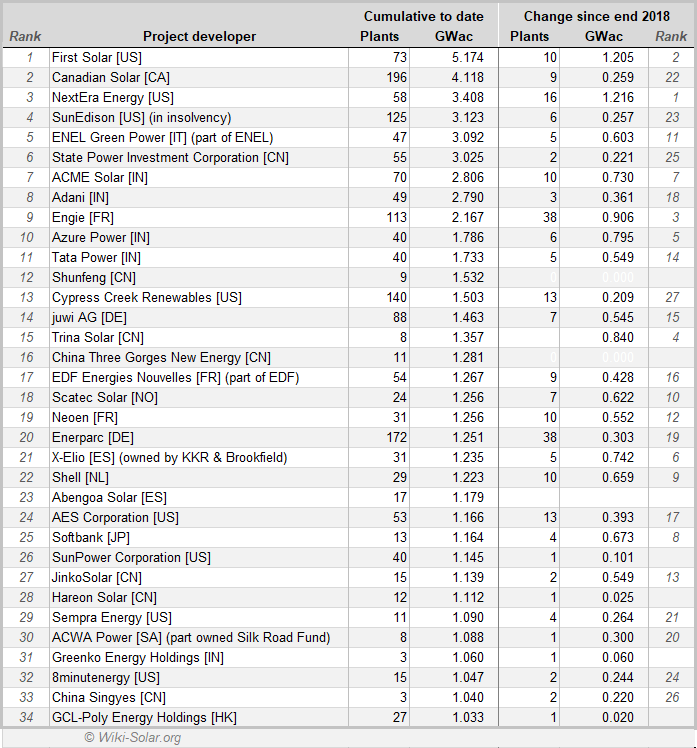Viewport: 697px width, 748px height.
Task: Click the 1.205 GWac change for First Solar
Action: [x=618, y=57]
